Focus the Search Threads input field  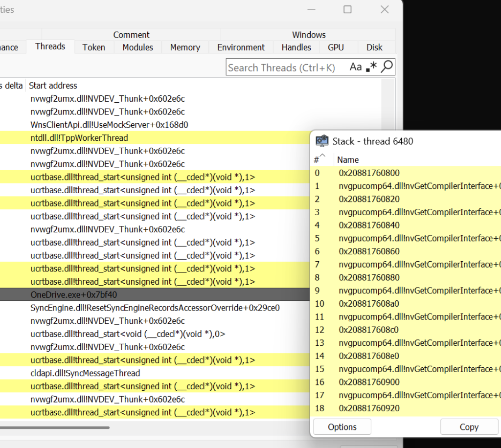click(286, 67)
